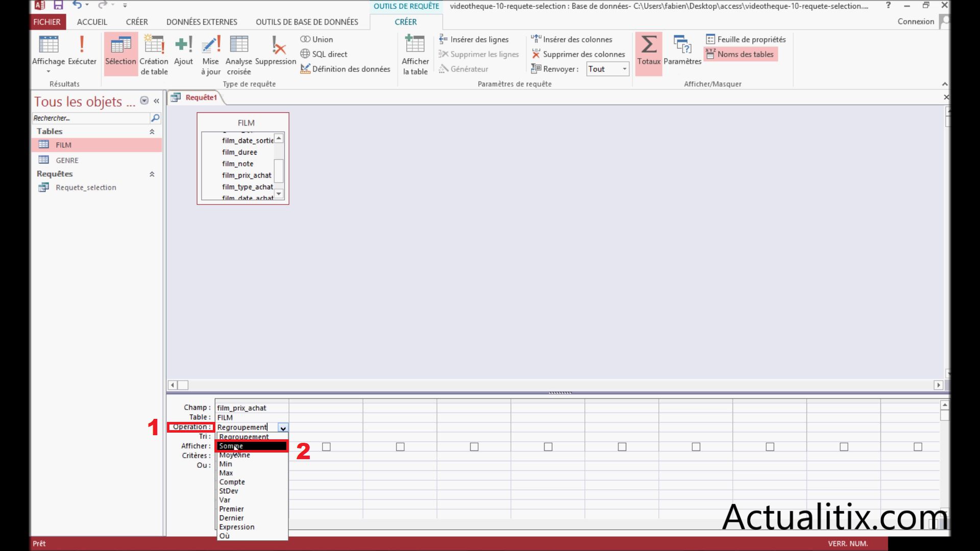Switch to DONNÉES EXTERNES tab

[202, 22]
